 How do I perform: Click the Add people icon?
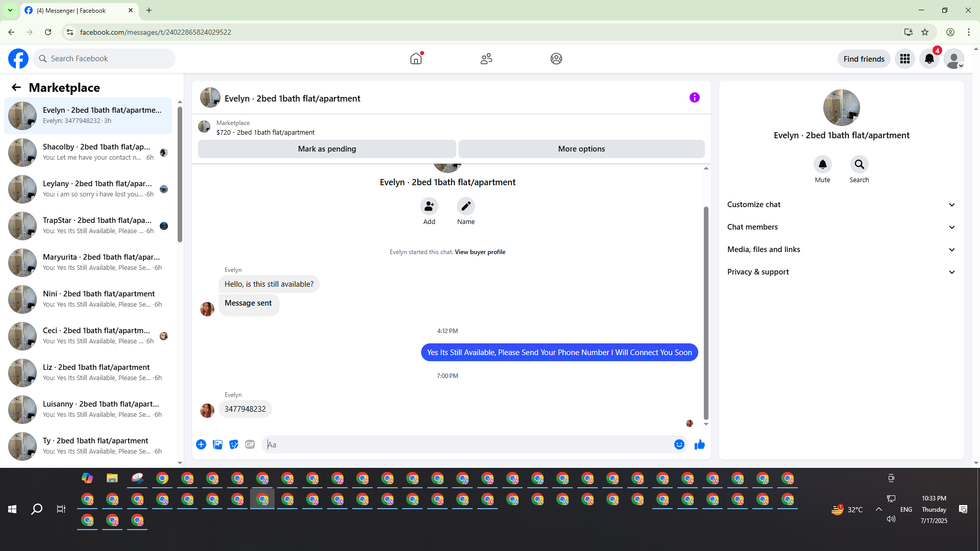[429, 206]
